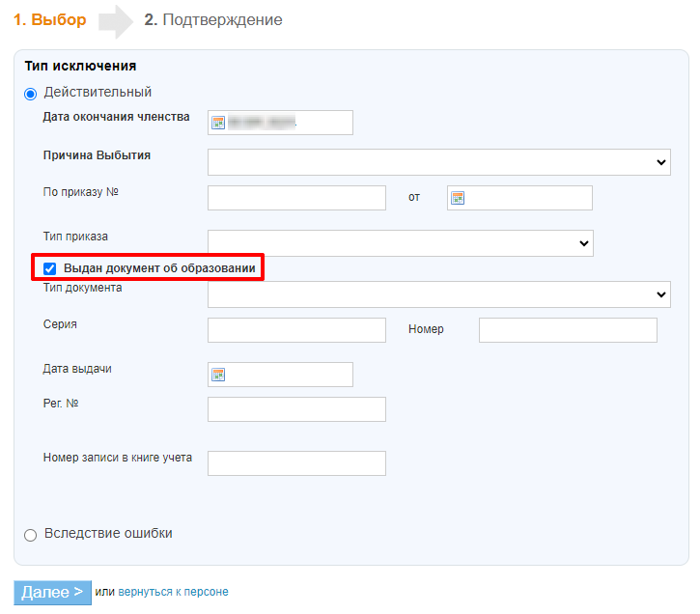The height and width of the screenshot is (614, 700).
Task: Open calendar icon for membership end date
Action: [218, 123]
